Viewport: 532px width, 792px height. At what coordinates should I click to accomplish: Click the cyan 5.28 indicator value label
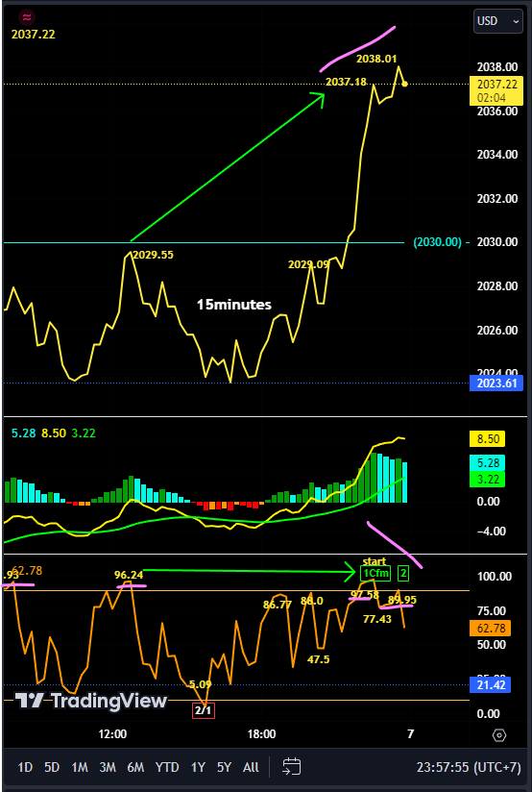488,462
